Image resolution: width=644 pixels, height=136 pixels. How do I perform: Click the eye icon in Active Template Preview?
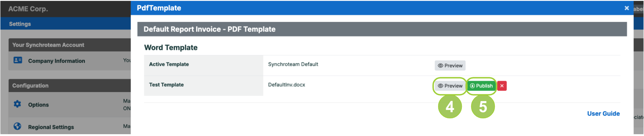point(440,66)
